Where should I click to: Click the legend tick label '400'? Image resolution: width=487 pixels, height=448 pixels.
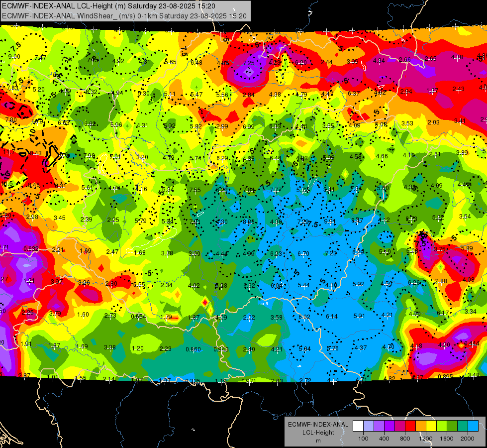point(384,439)
